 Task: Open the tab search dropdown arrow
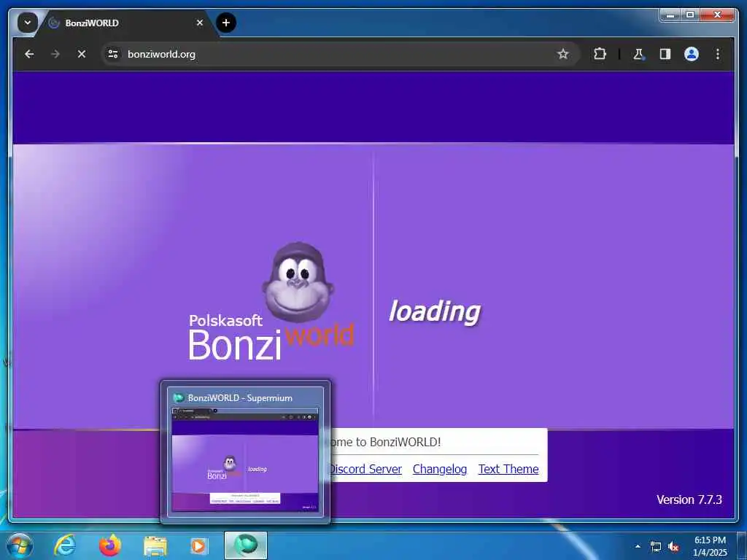[28, 23]
